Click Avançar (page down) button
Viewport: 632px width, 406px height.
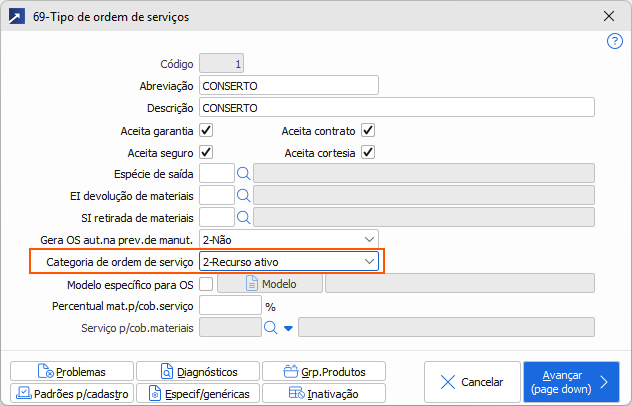[571, 381]
